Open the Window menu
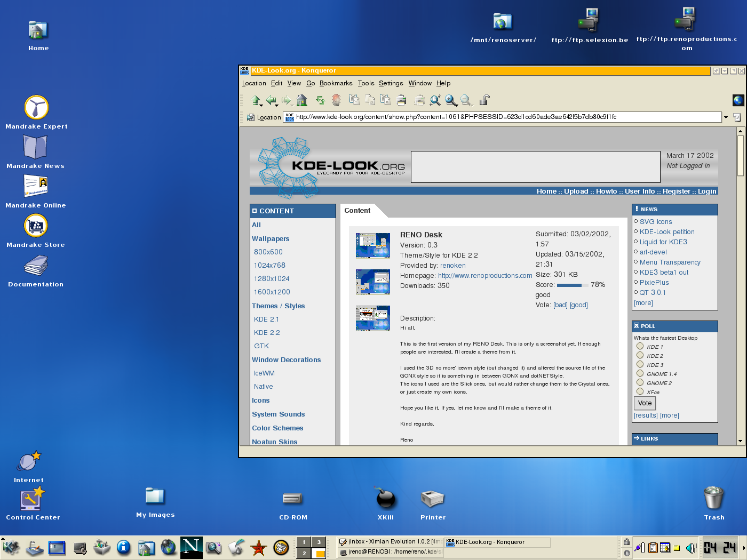 pyautogui.click(x=420, y=83)
